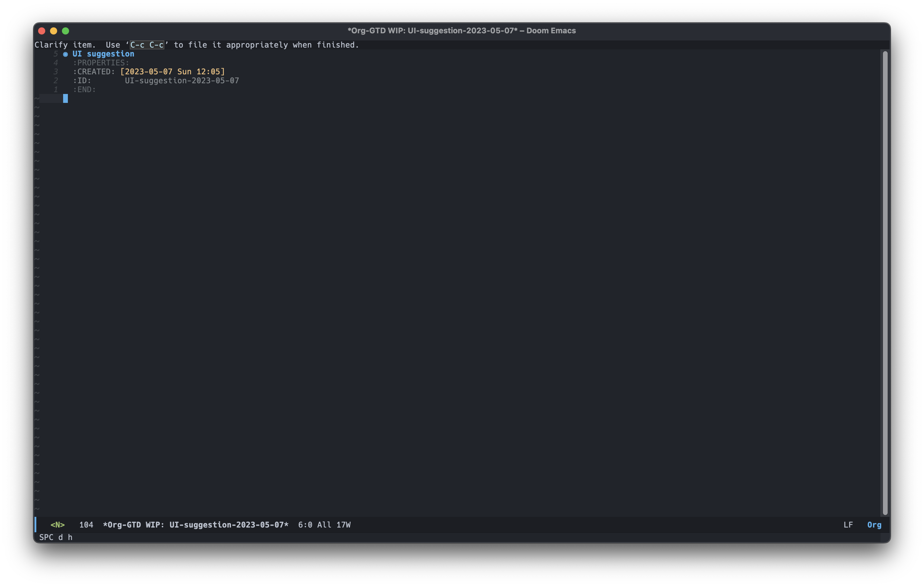Collapse the :PROPERTIES: drawer line
This screenshot has height=587, width=924.
coord(101,63)
